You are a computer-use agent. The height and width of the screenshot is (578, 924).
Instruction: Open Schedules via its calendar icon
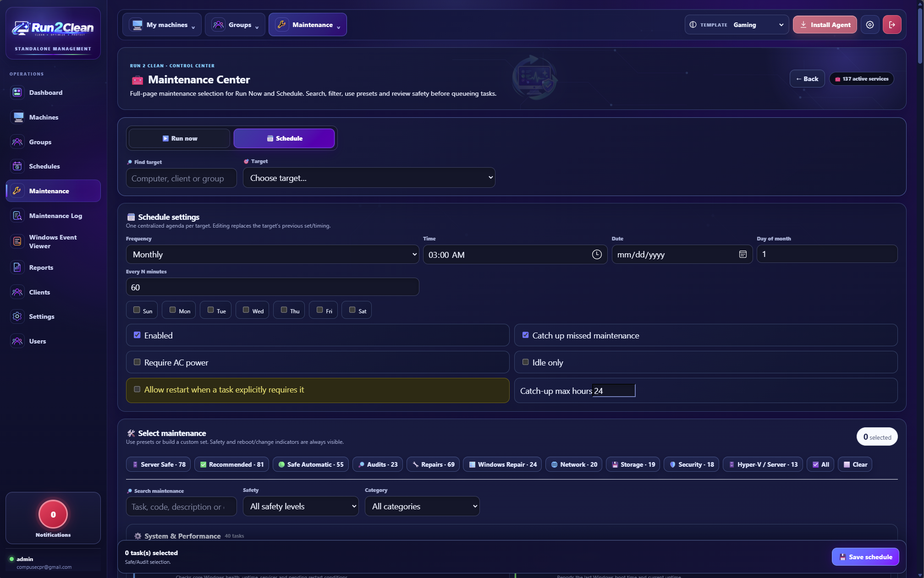(17, 166)
